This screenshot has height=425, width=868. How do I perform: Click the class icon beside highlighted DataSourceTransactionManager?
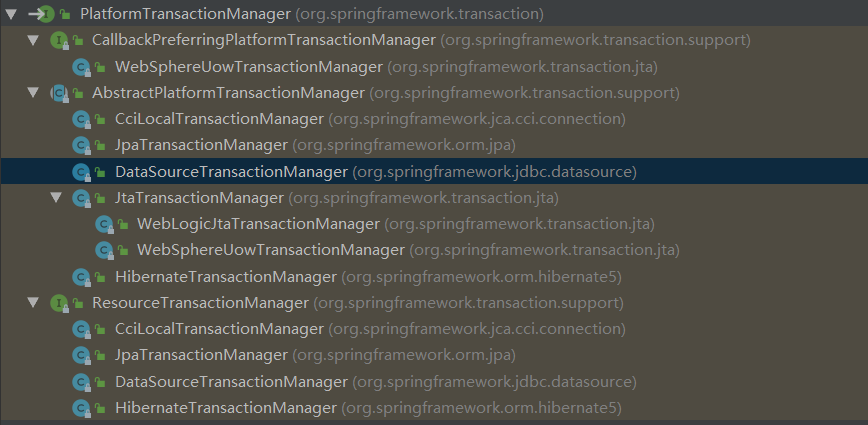(81, 173)
